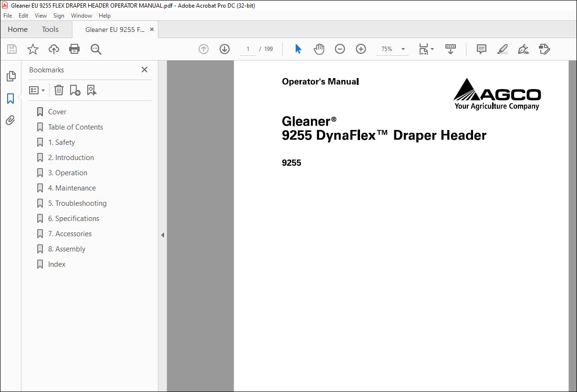Find current bookmark icon

point(92,90)
